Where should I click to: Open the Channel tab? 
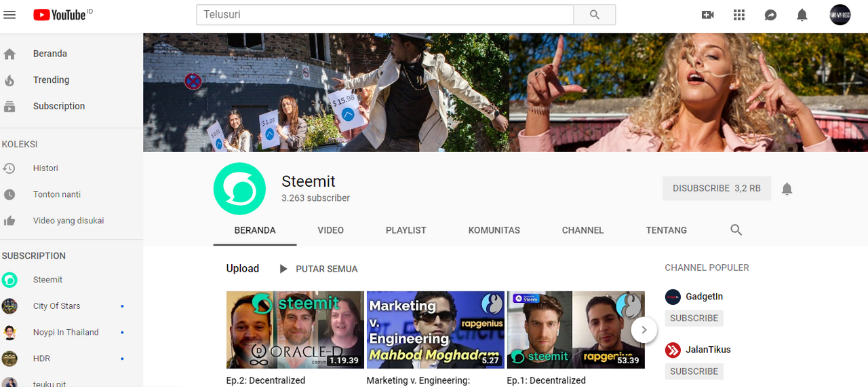[583, 230]
